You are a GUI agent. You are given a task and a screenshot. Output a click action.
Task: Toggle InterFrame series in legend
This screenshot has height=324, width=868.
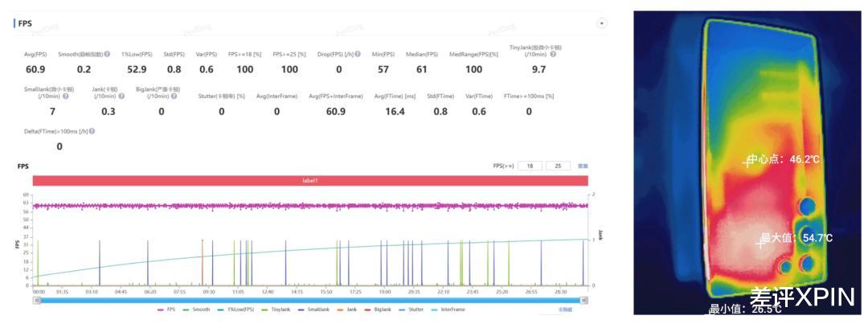point(449,310)
